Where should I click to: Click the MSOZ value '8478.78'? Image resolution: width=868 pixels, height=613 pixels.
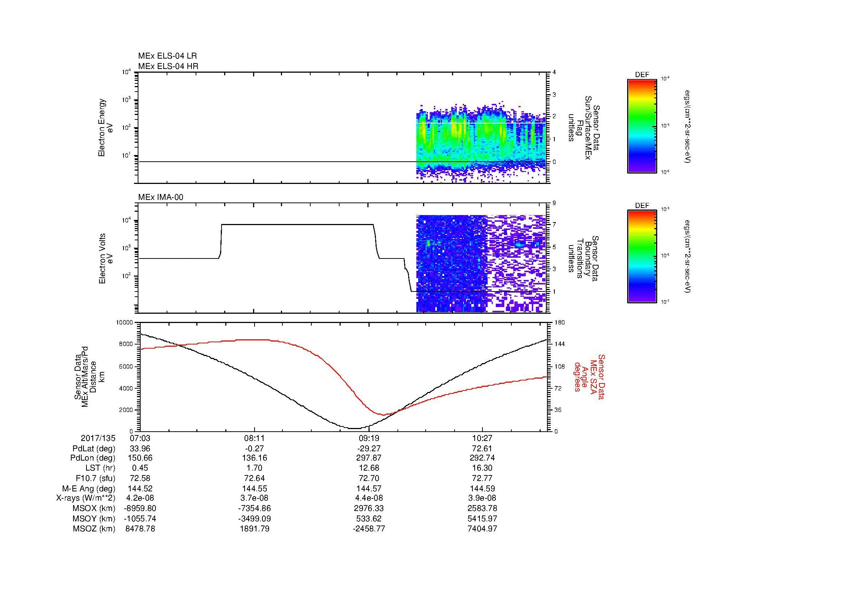pyautogui.click(x=140, y=529)
